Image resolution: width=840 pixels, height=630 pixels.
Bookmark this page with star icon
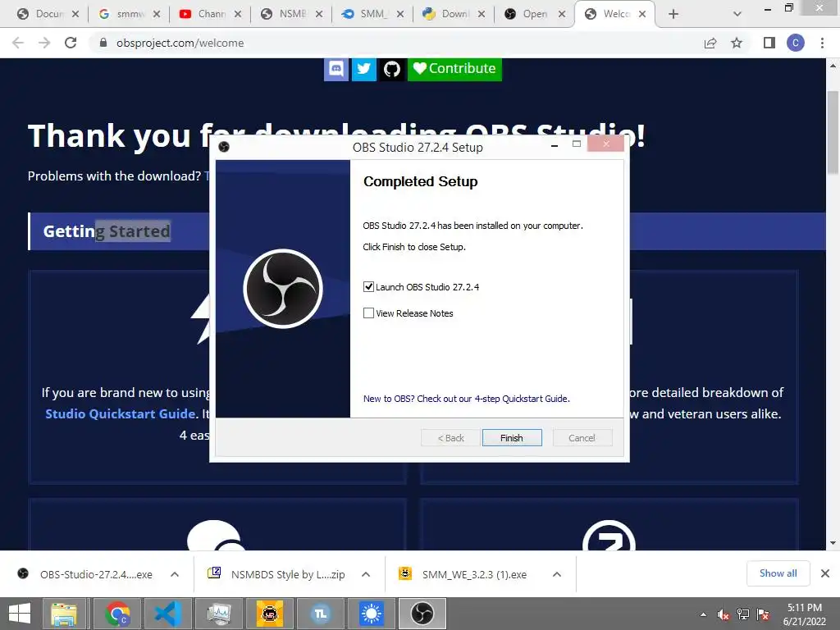coord(737,43)
